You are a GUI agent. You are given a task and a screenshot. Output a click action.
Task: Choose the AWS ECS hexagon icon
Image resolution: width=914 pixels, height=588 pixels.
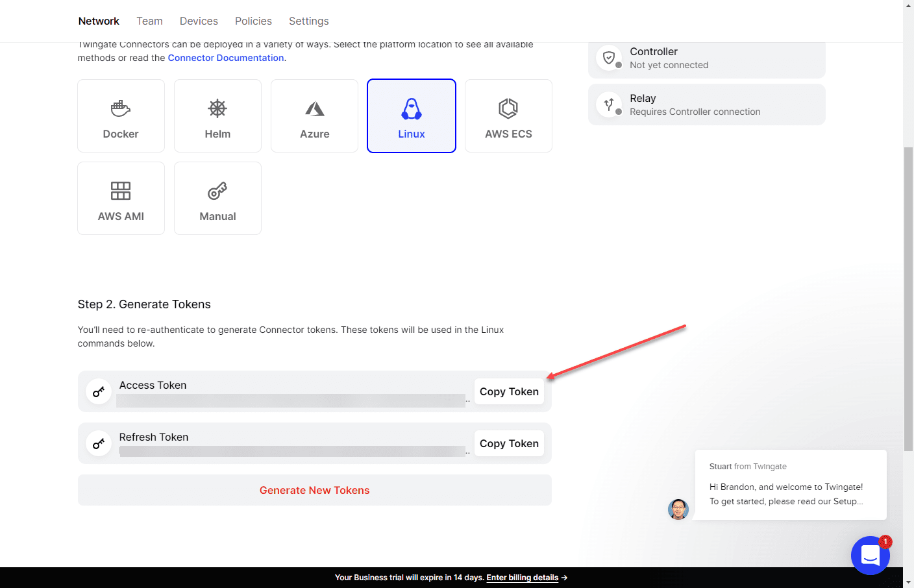tap(508, 108)
